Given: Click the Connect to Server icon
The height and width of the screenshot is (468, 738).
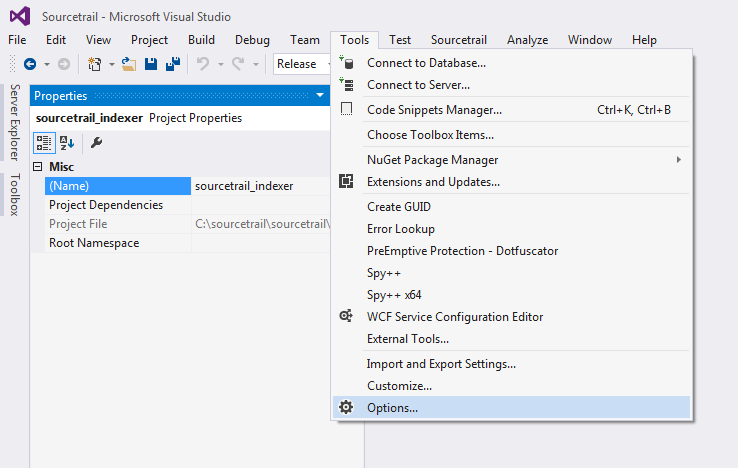Looking at the screenshot, I should [x=346, y=85].
